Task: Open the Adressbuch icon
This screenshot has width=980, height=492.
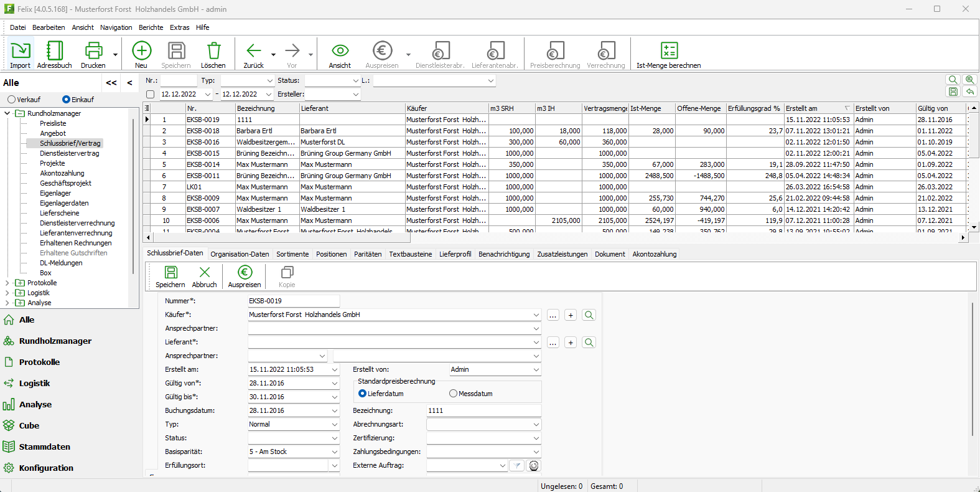Action: point(54,51)
